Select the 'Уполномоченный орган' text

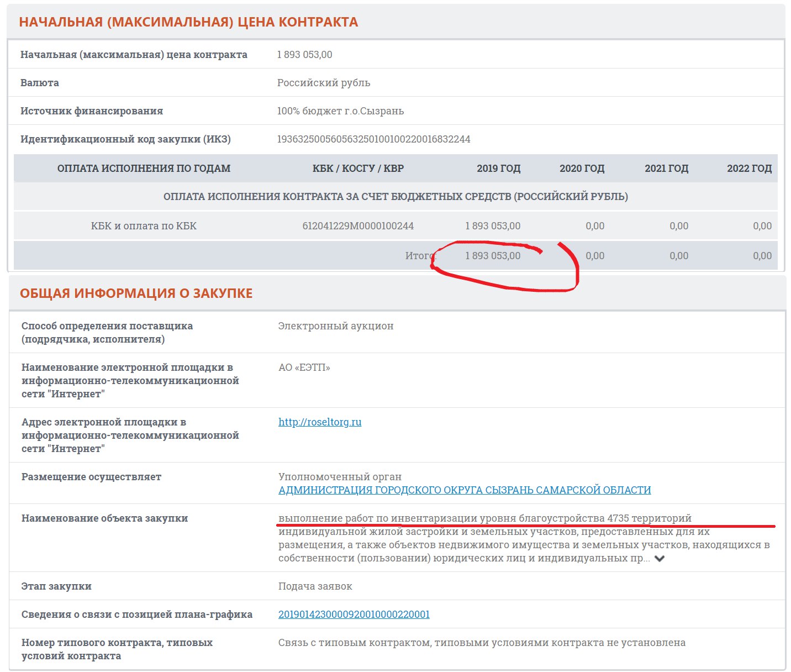[x=340, y=477]
